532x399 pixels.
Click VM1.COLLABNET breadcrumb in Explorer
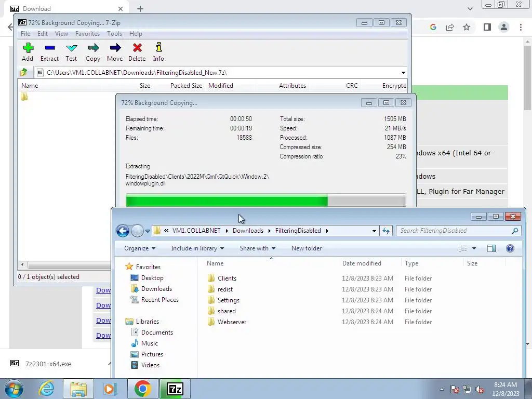coord(196,231)
